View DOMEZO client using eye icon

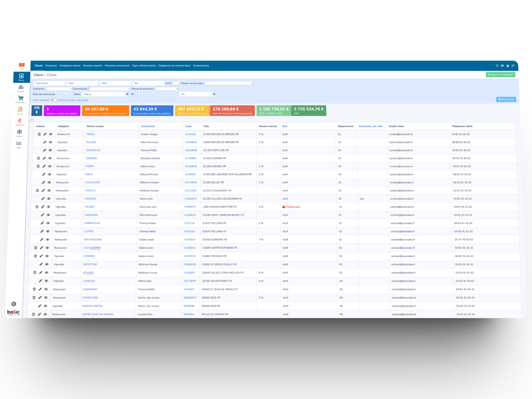50,158
